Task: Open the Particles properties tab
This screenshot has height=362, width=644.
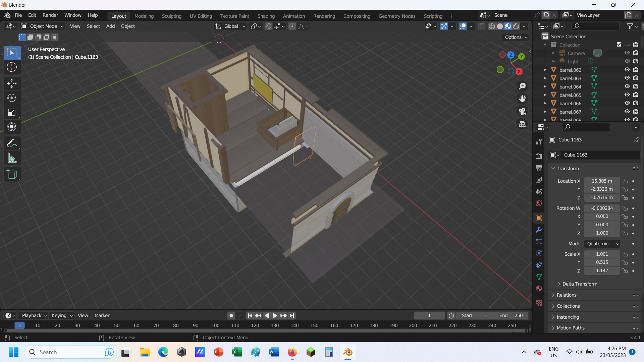Action: (539, 242)
